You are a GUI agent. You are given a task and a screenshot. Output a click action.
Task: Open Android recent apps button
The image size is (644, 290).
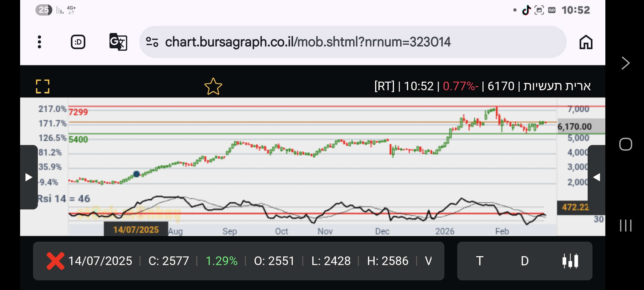point(625,225)
